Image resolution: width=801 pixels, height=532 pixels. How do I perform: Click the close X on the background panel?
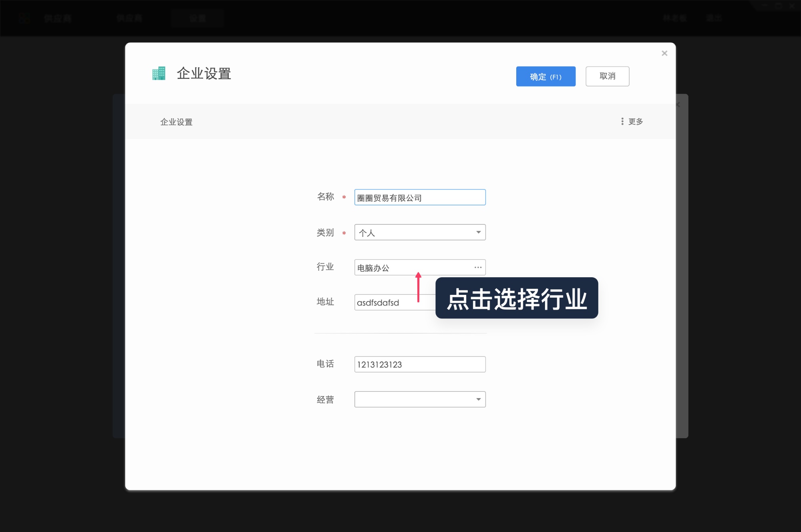coord(678,105)
